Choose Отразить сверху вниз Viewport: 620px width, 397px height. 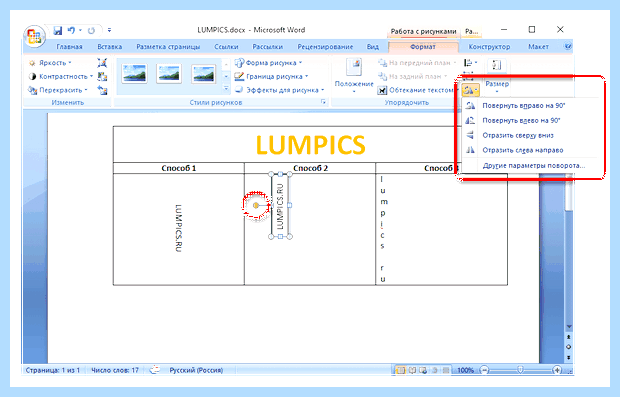click(x=530, y=135)
